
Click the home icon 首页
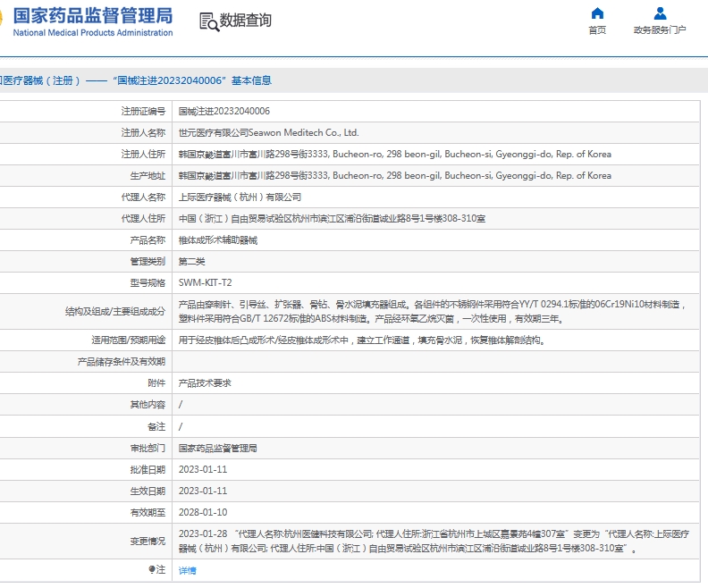597,13
